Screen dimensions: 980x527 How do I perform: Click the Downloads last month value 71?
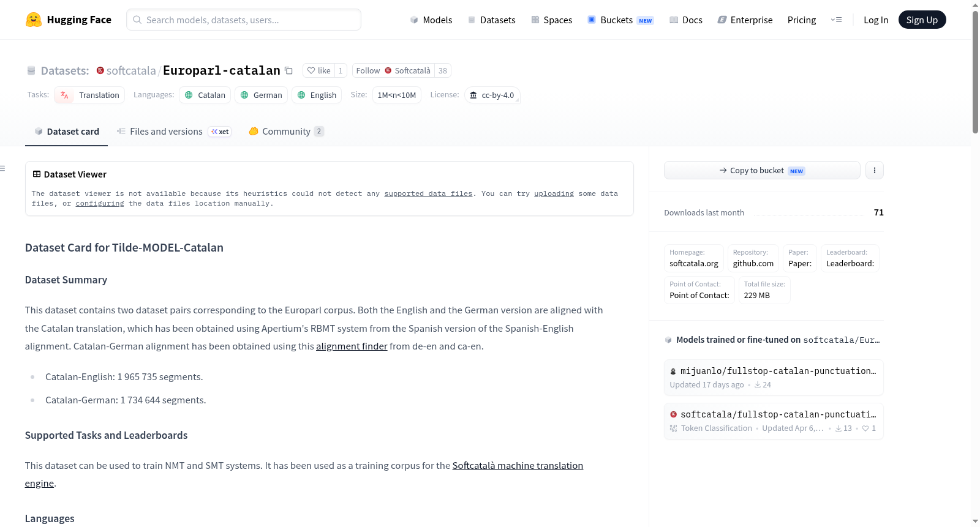pos(879,212)
